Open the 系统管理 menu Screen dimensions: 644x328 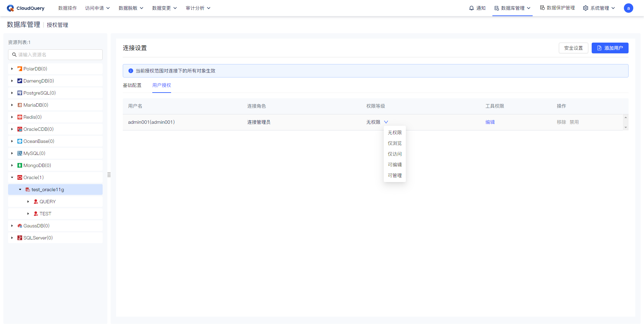[599, 8]
